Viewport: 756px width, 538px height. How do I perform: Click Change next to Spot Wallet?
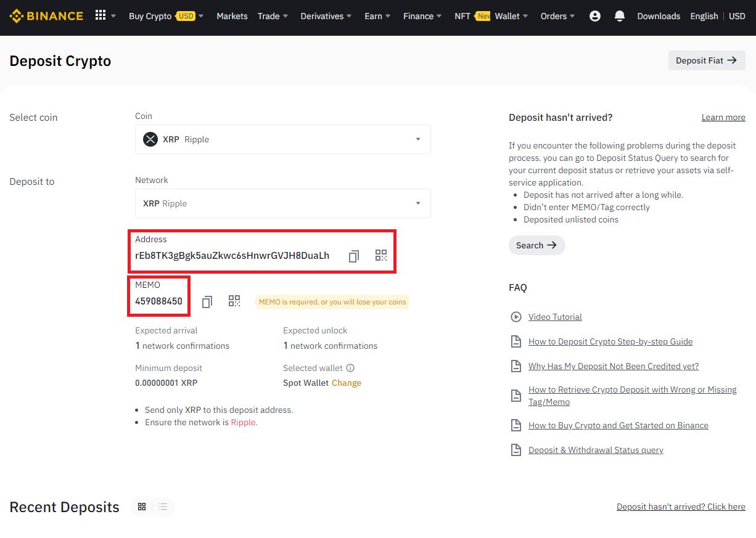pos(347,383)
